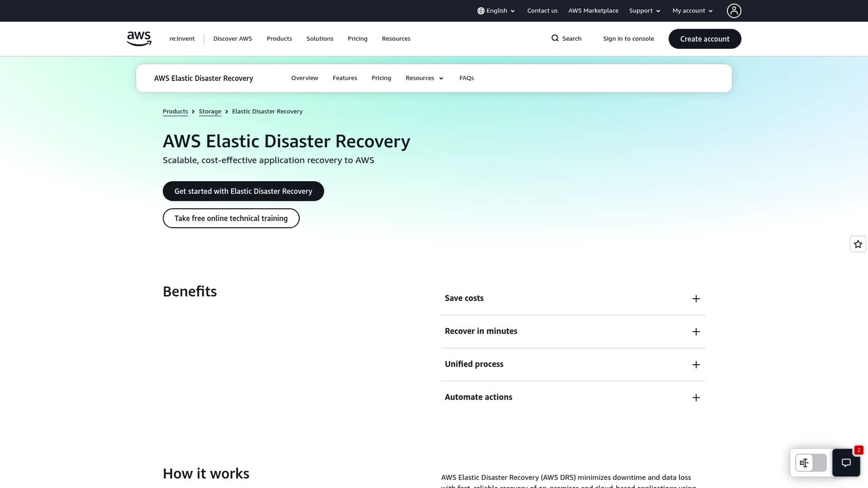
Task: Open Resources in the main navigation next to Search
Action: click(396, 38)
